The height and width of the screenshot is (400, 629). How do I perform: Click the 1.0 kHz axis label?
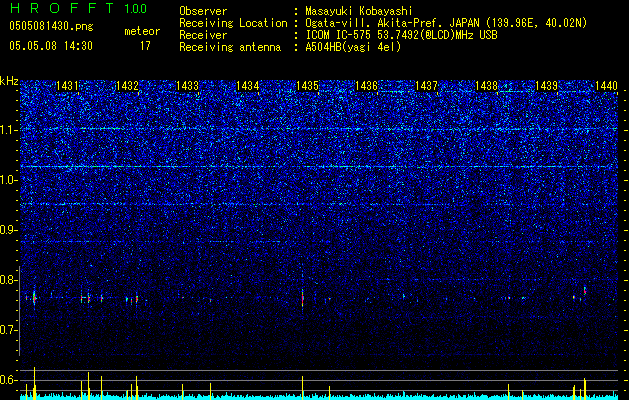pyautogui.click(x=9, y=180)
